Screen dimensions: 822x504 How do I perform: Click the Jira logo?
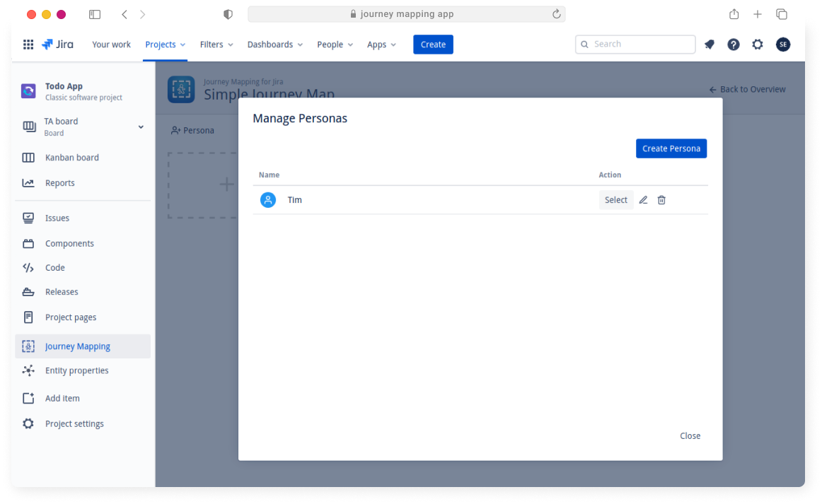pyautogui.click(x=58, y=45)
